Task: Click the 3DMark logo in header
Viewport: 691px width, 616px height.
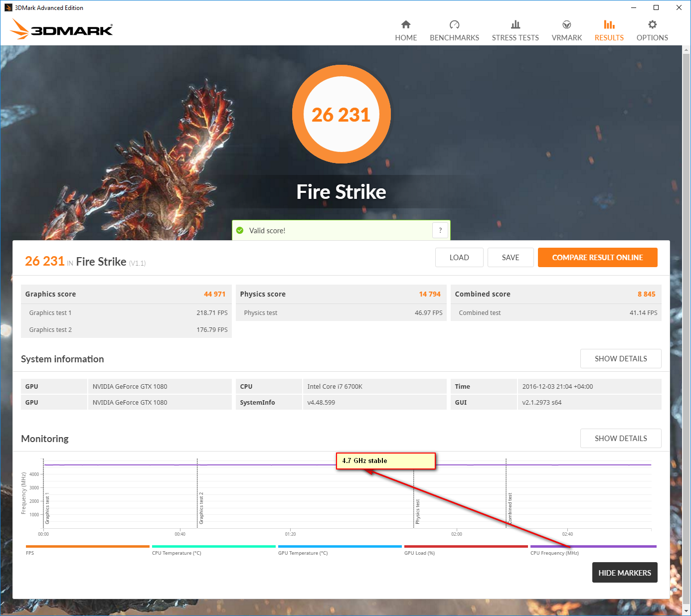Action: pyautogui.click(x=62, y=29)
